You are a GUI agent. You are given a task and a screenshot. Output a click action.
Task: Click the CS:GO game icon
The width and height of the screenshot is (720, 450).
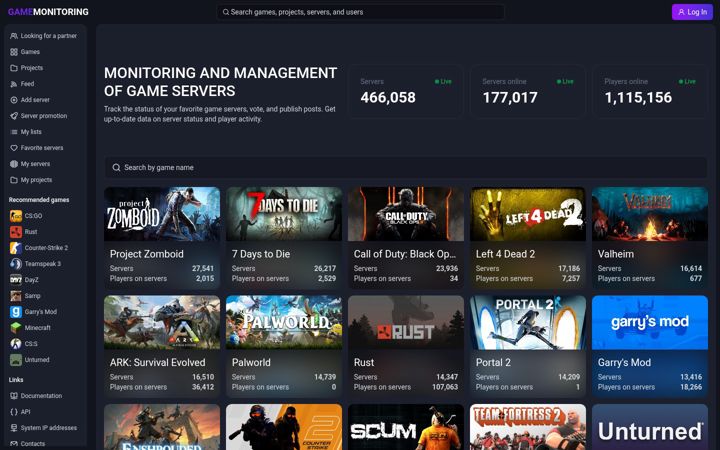(16, 216)
